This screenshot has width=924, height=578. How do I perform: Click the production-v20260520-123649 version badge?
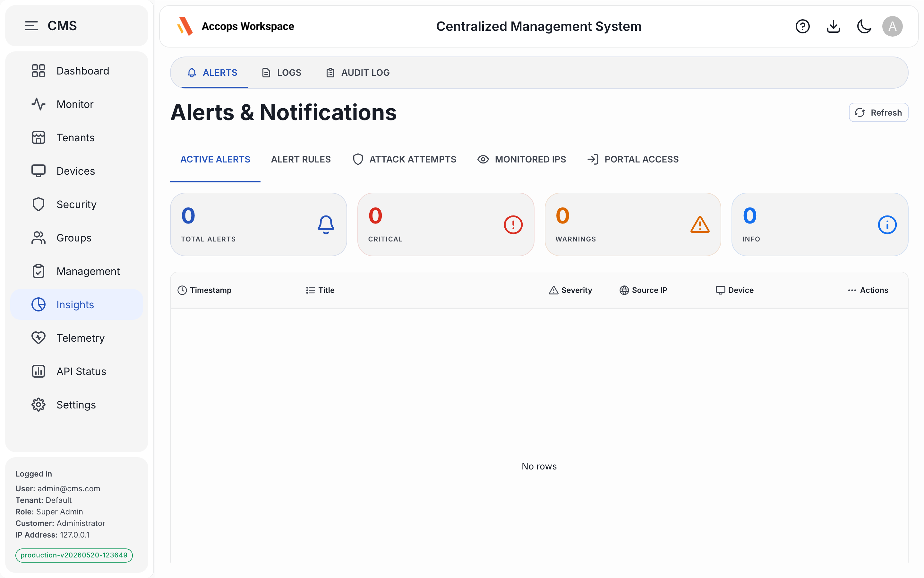tap(74, 555)
